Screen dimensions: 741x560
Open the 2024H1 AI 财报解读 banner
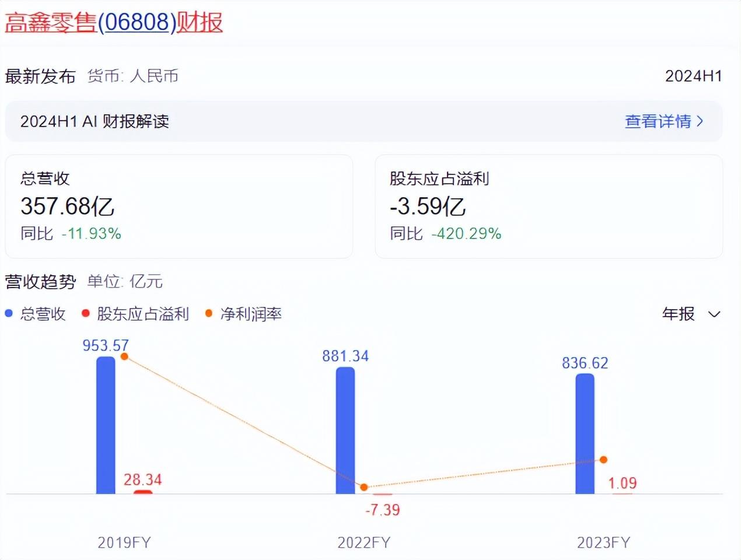363,121
